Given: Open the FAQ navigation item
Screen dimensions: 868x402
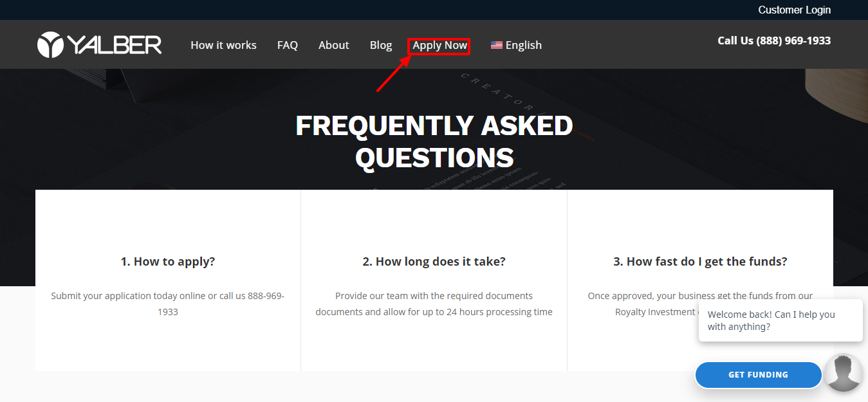Looking at the screenshot, I should tap(288, 45).
